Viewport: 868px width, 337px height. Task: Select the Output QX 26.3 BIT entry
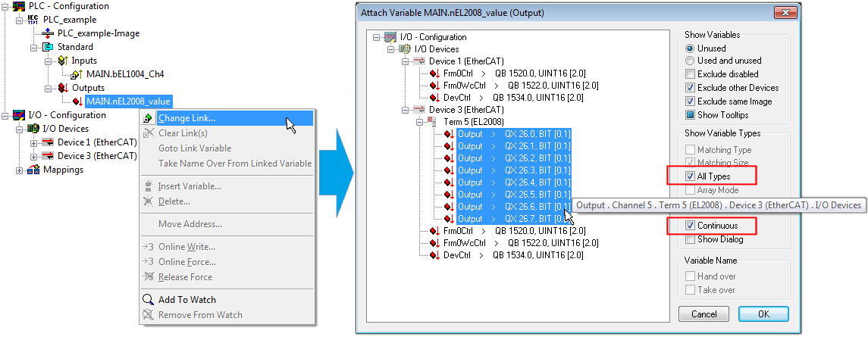click(x=513, y=170)
